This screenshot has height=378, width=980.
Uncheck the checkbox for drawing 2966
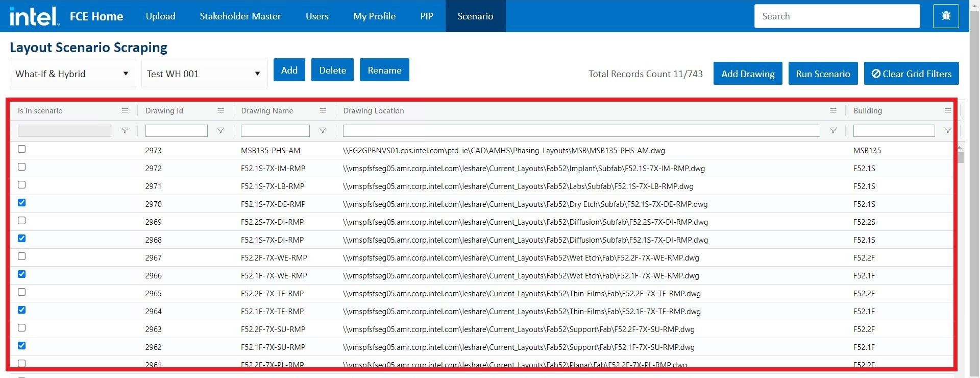tap(21, 274)
